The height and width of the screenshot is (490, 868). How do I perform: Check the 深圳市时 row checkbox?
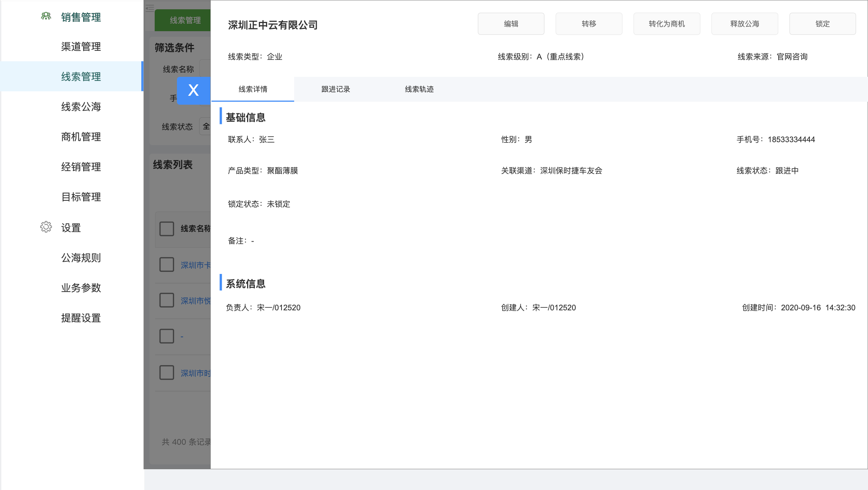tap(167, 372)
